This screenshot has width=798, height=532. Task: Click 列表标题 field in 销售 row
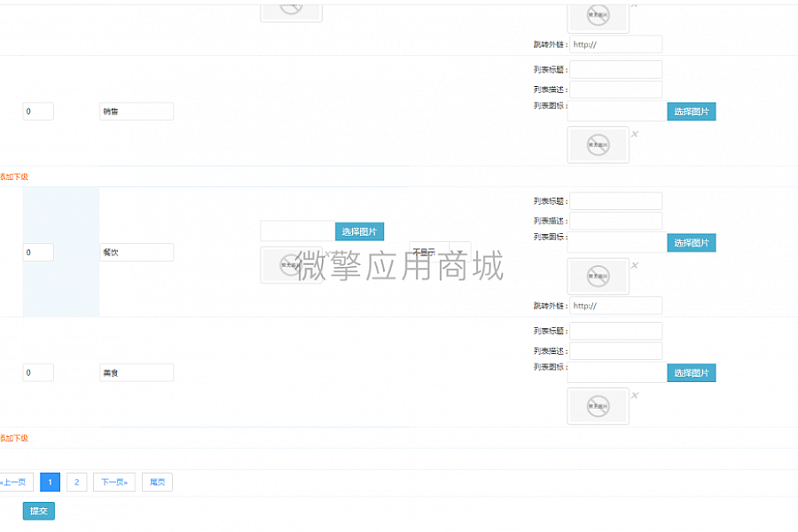[616, 69]
